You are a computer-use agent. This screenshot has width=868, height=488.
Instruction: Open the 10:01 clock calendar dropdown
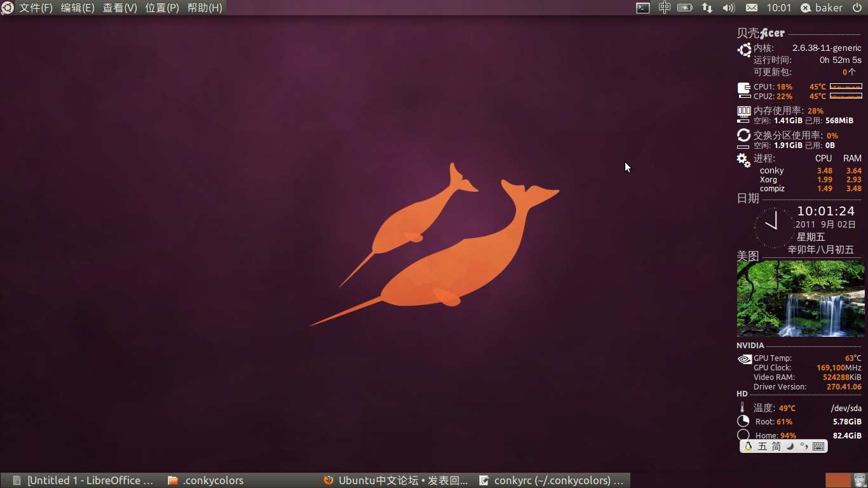tap(779, 8)
